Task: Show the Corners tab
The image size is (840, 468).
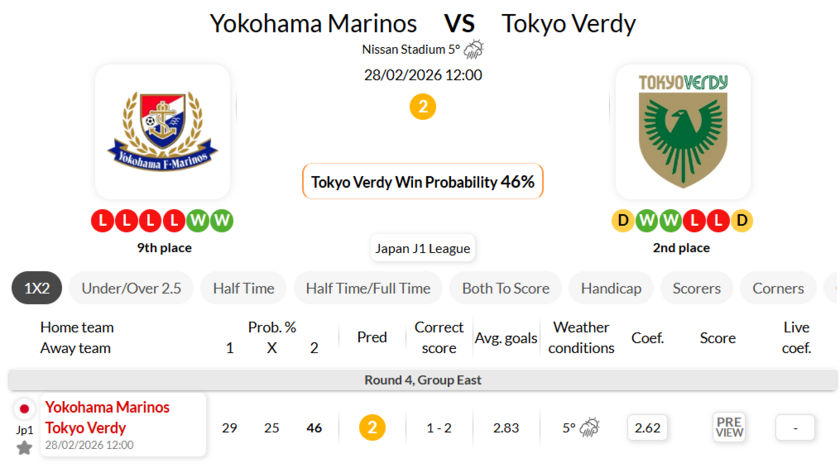Action: (778, 288)
